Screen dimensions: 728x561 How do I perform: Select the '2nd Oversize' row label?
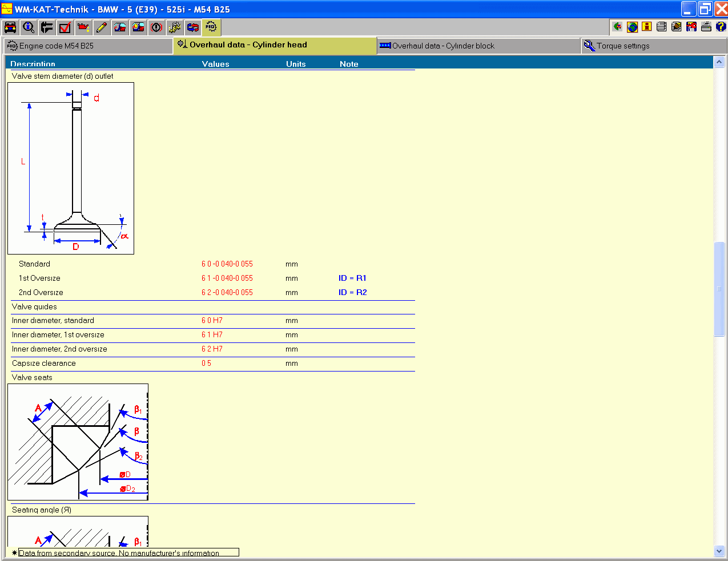41,292
